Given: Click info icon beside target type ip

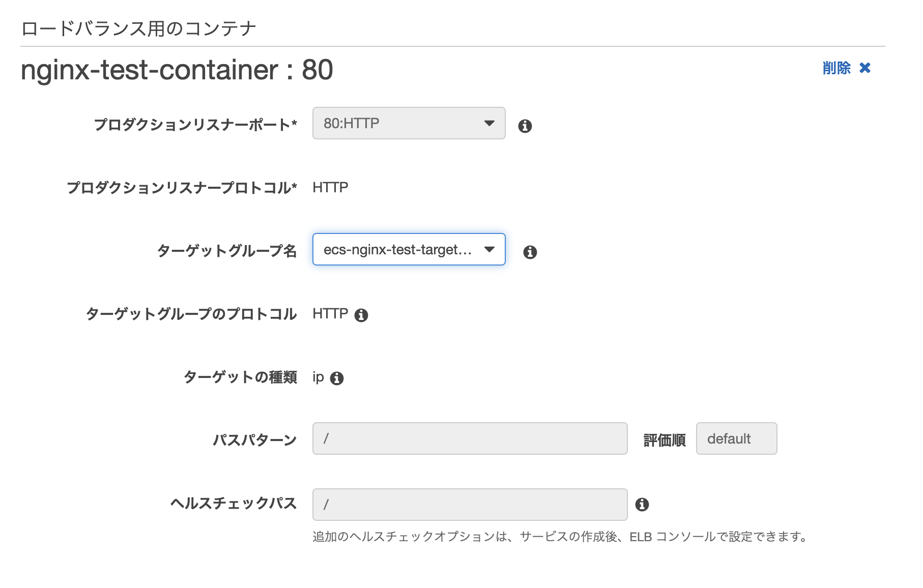Looking at the screenshot, I should click(x=337, y=378).
